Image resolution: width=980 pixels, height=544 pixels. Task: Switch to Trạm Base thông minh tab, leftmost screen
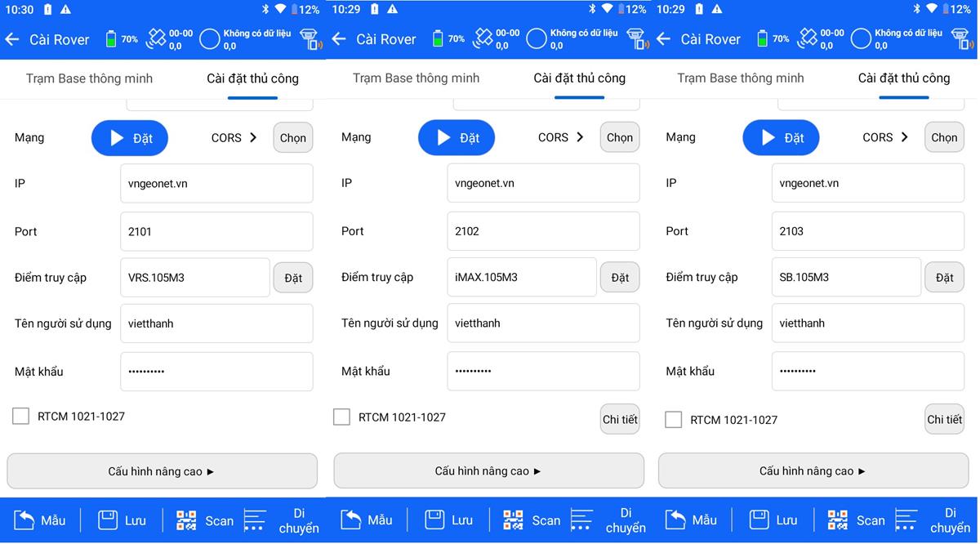coord(89,78)
